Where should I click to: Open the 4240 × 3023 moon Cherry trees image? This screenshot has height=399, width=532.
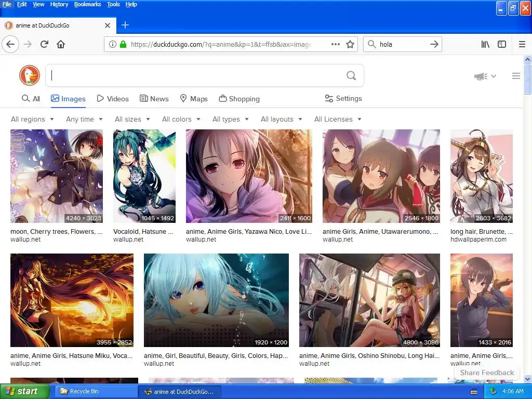coord(57,176)
